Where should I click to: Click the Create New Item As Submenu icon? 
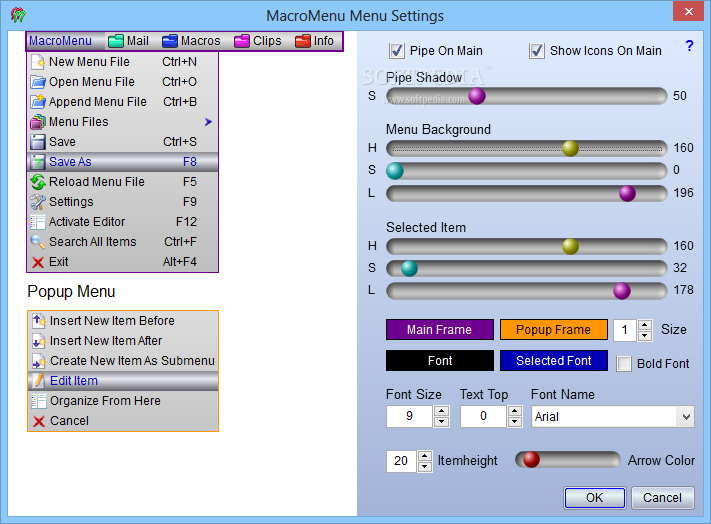coord(39,361)
